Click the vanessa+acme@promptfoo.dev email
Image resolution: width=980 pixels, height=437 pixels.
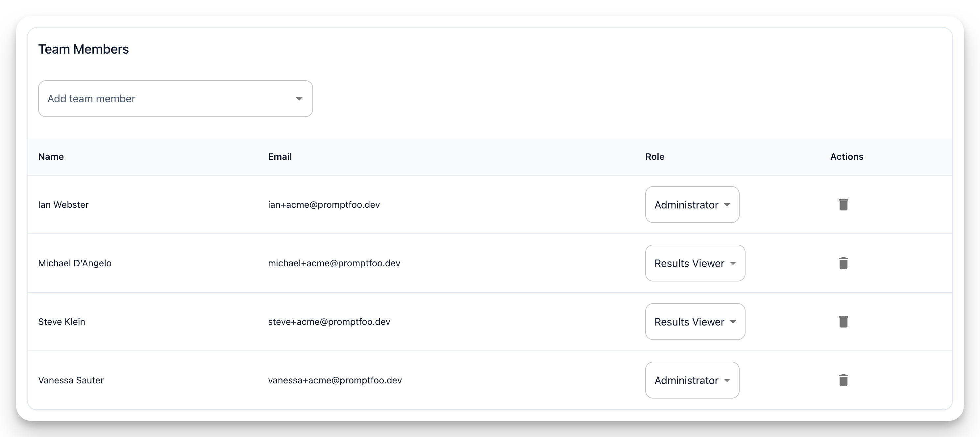pos(334,380)
